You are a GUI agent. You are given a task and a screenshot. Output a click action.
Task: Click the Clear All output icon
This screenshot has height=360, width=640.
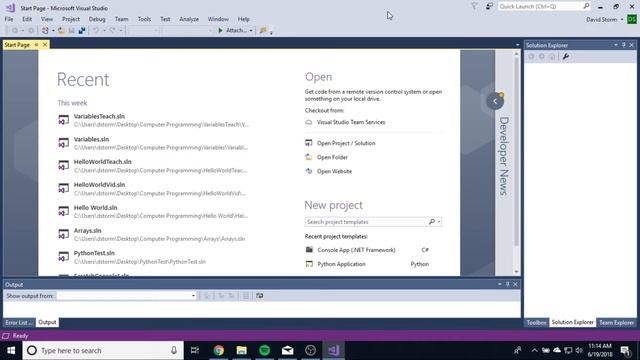[x=246, y=296]
